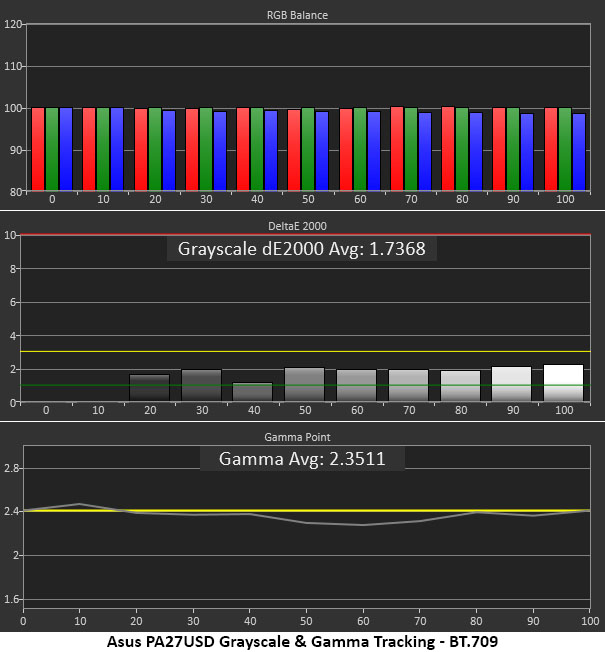Select the Grayscale dE2000 Avg: 1.7368 label
605x652 pixels.
tap(301, 249)
